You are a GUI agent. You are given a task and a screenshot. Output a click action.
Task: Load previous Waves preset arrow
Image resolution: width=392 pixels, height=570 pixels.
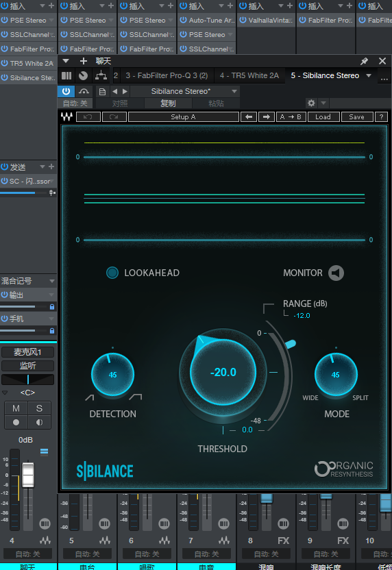(x=249, y=116)
